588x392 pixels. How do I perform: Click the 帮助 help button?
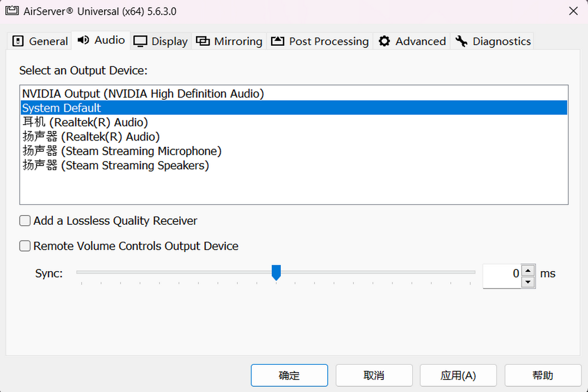(x=542, y=375)
